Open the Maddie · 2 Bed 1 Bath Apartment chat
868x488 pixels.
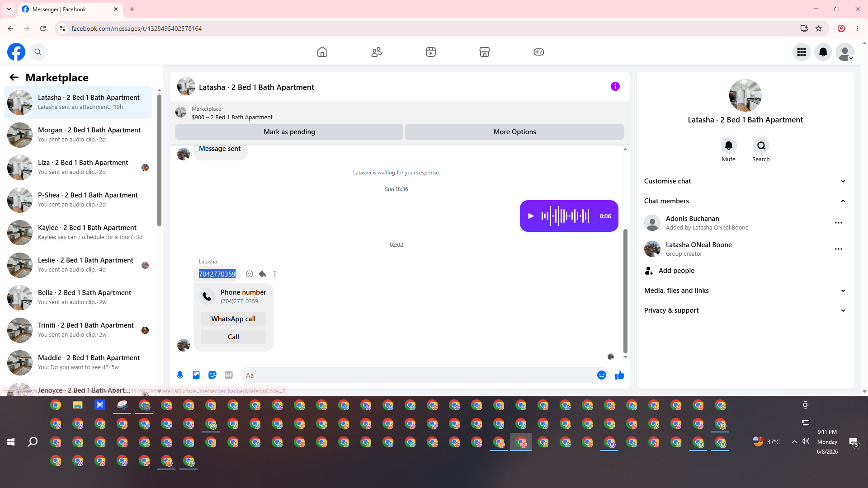78,362
